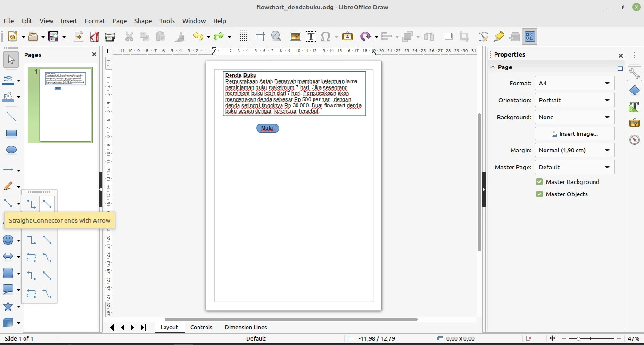Select the page 1 thumbnail
This screenshot has width=644, height=345.
pos(60,105)
